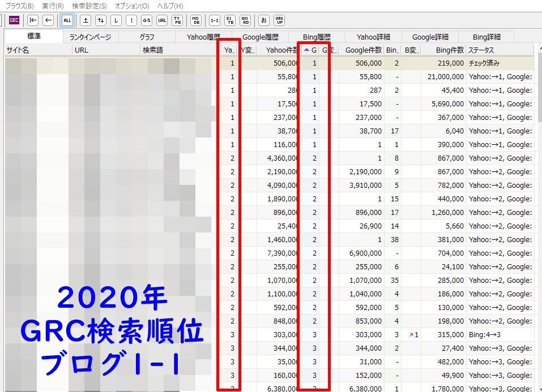
Task: Click the 1-1 toolbar icon
Action: [215, 20]
